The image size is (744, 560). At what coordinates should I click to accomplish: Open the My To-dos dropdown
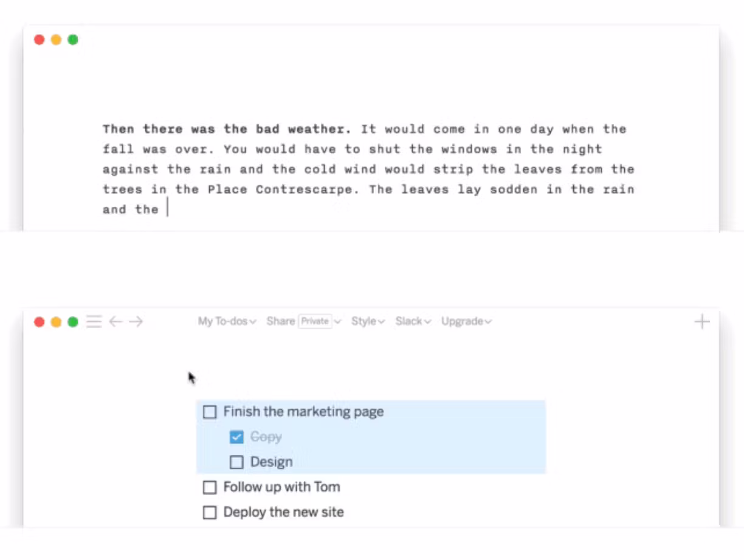click(225, 321)
